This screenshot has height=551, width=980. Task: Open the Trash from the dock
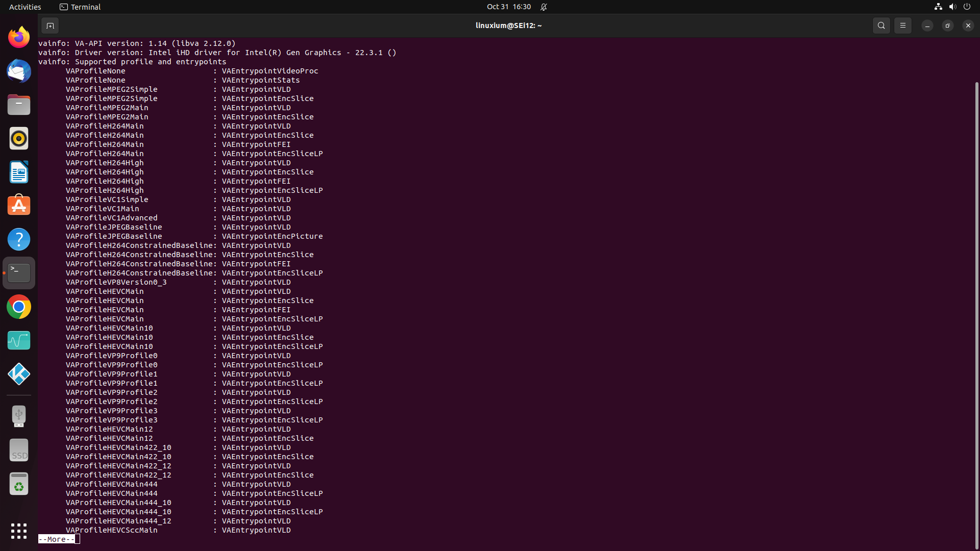tap(19, 484)
